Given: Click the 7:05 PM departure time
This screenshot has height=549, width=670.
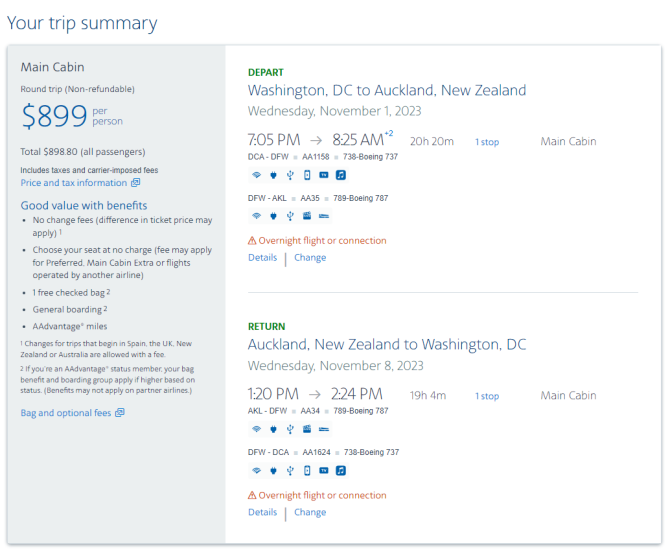Looking at the screenshot, I should point(274,140).
